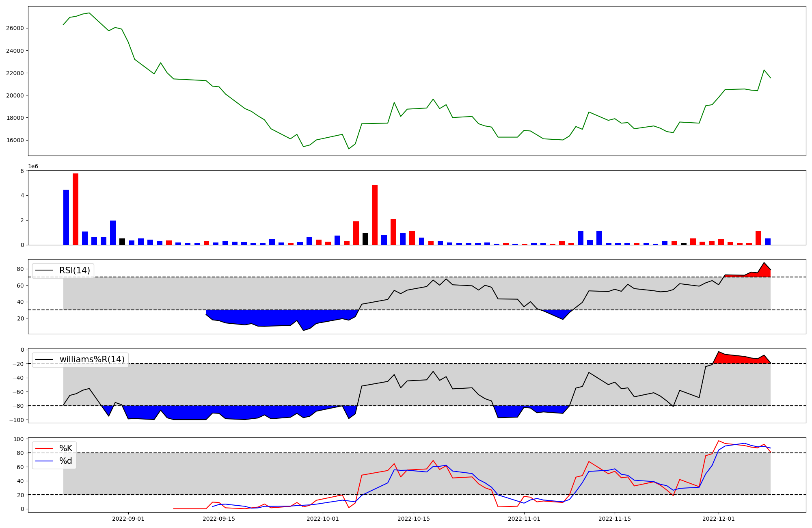The height and width of the screenshot is (528, 812).
Task: Click the -100 Williams axis label
Action: point(16,420)
